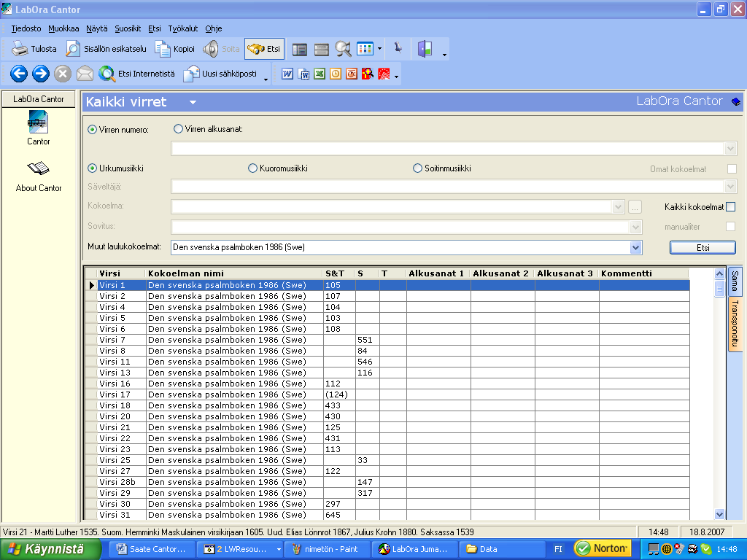747x560 pixels.
Task: Sort results by the Virsi column header
Action: tap(121, 273)
